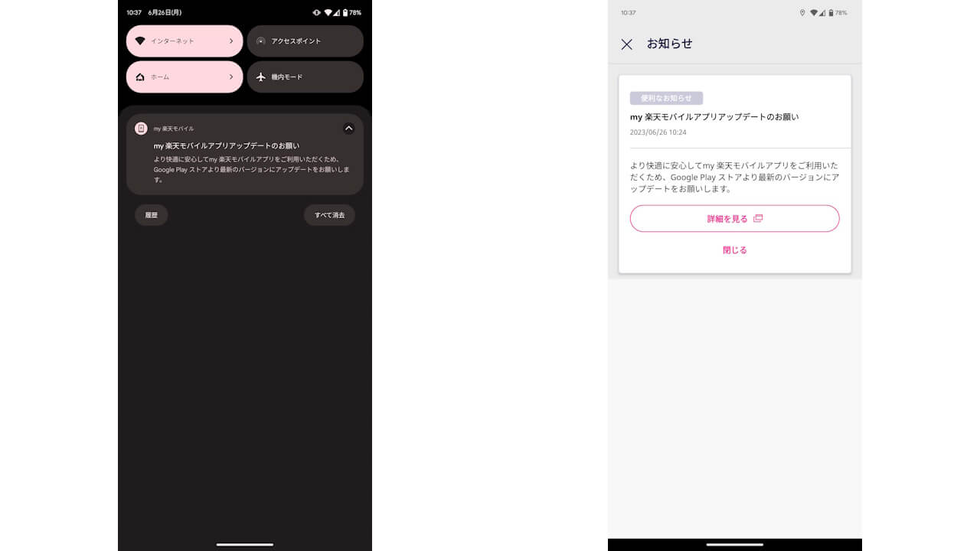The height and width of the screenshot is (551, 980).
Task: Select the 閉じる link
Action: tap(734, 250)
